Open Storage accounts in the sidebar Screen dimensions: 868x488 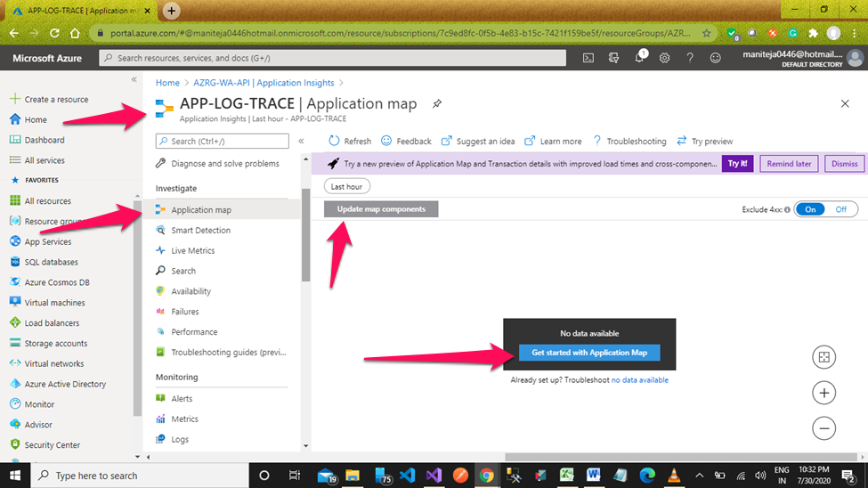(48, 344)
